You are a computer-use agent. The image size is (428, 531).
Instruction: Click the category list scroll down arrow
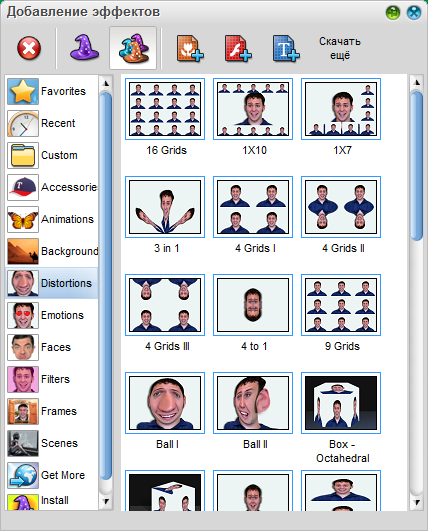pyautogui.click(x=106, y=502)
